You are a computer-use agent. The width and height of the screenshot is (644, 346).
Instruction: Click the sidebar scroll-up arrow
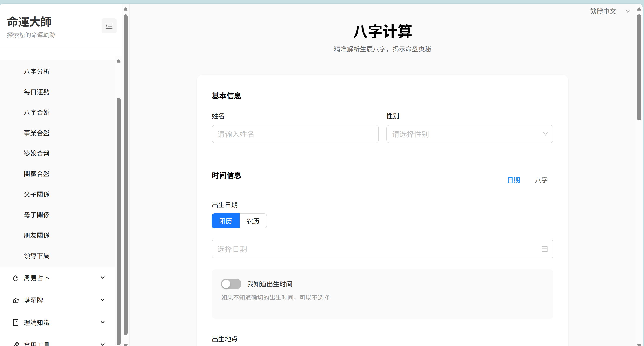click(x=126, y=9)
